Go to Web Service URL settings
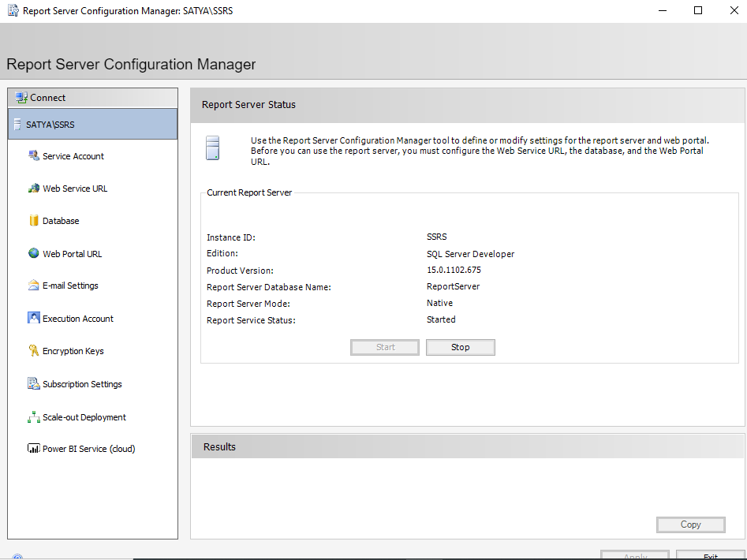Image resolution: width=747 pixels, height=560 pixels. coord(75,189)
